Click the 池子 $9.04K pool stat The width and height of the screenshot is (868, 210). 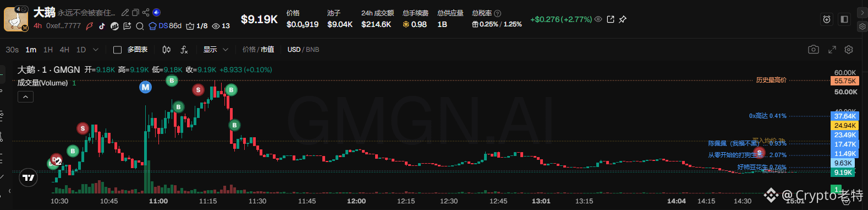point(340,19)
